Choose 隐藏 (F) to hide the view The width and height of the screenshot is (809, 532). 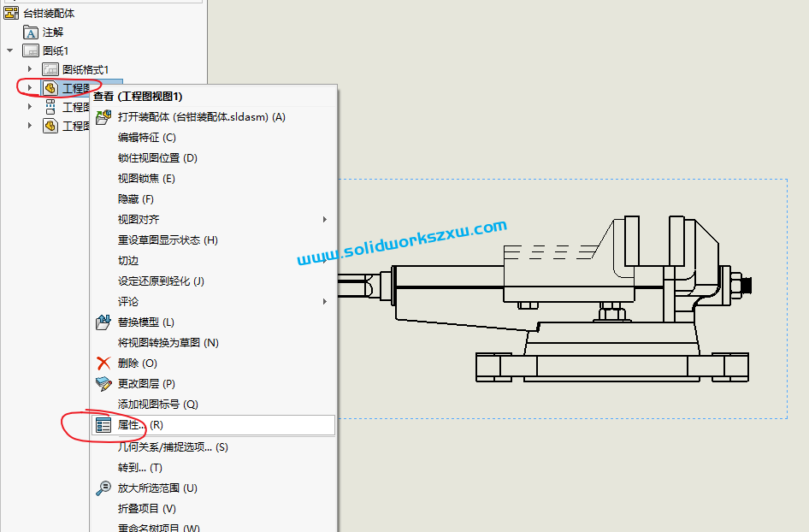coord(135,199)
